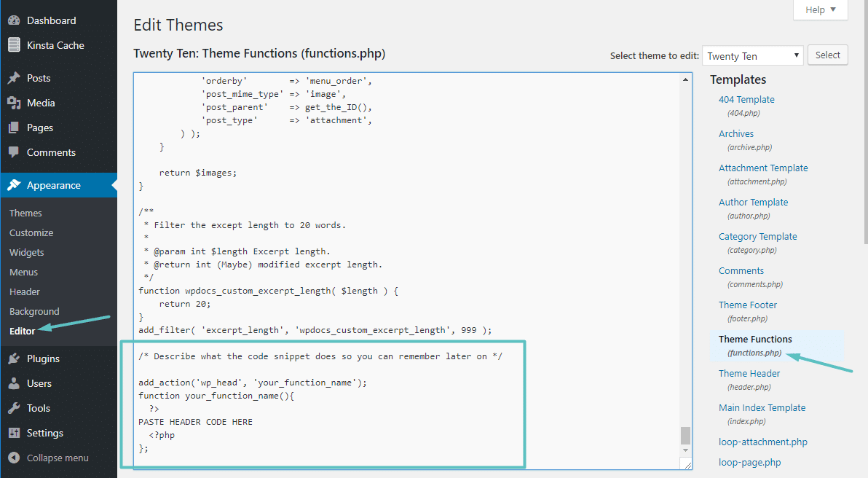Screen dimensions: 868x478
Task: Go to the Editor menu item
Action: pos(20,330)
